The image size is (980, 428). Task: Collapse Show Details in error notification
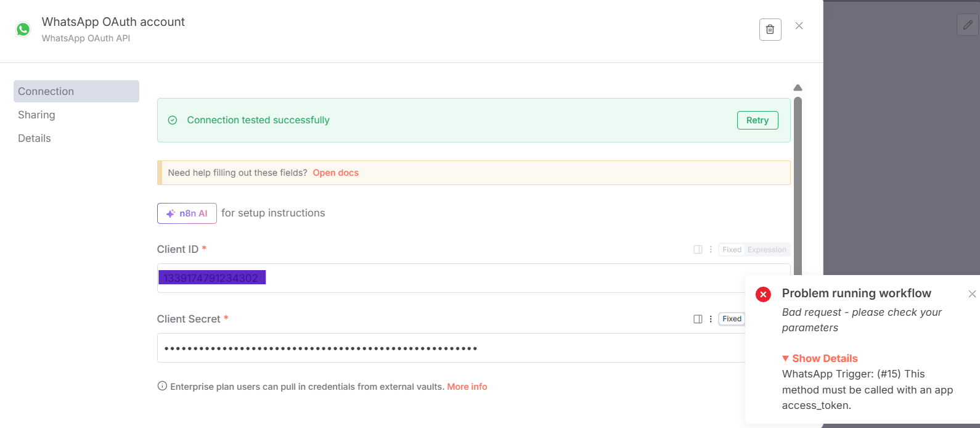[820, 358]
